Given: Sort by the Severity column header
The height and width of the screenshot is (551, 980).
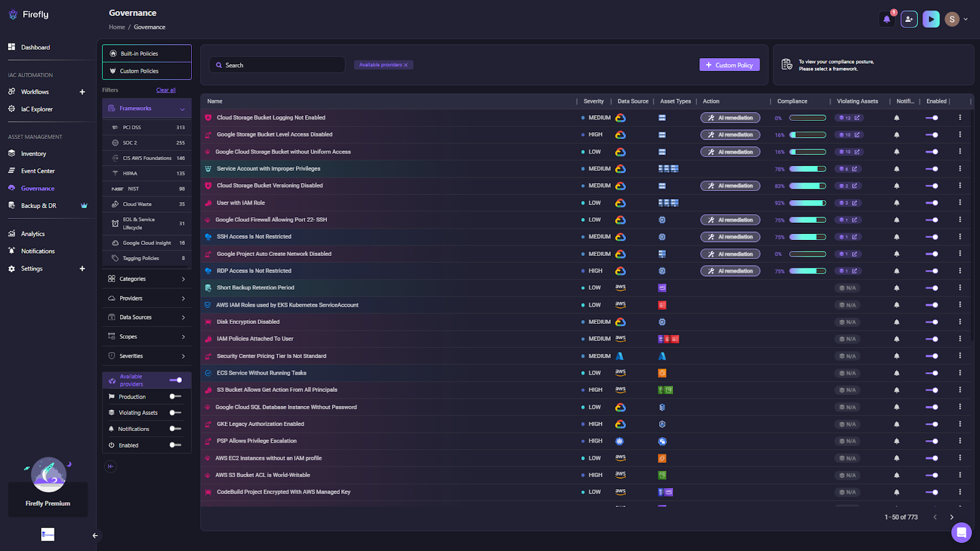Looking at the screenshot, I should (594, 101).
